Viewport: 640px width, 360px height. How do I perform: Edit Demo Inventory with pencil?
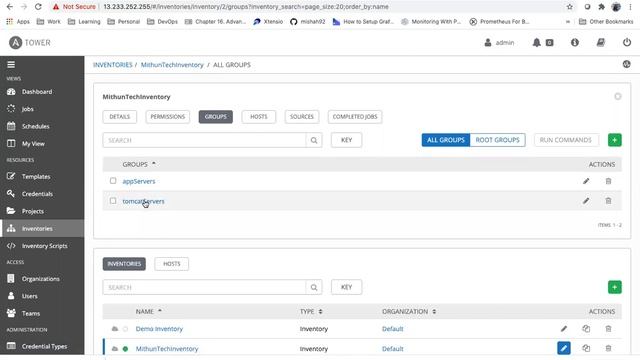click(564, 329)
